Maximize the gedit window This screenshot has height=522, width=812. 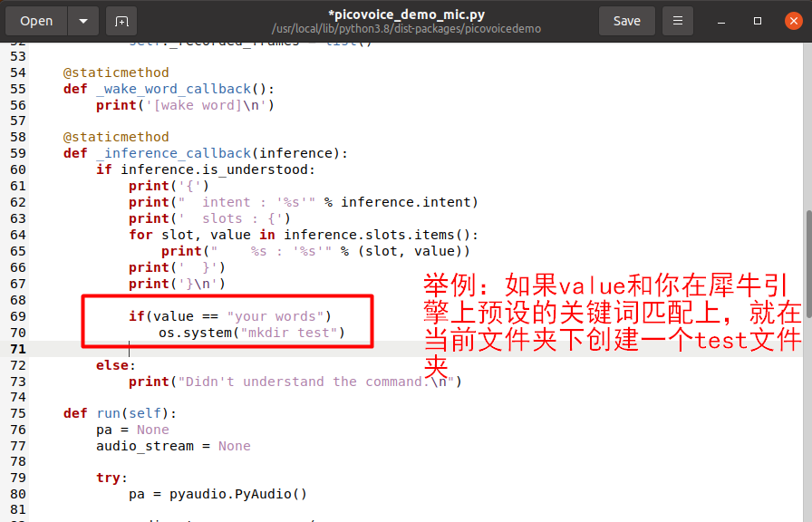point(757,21)
